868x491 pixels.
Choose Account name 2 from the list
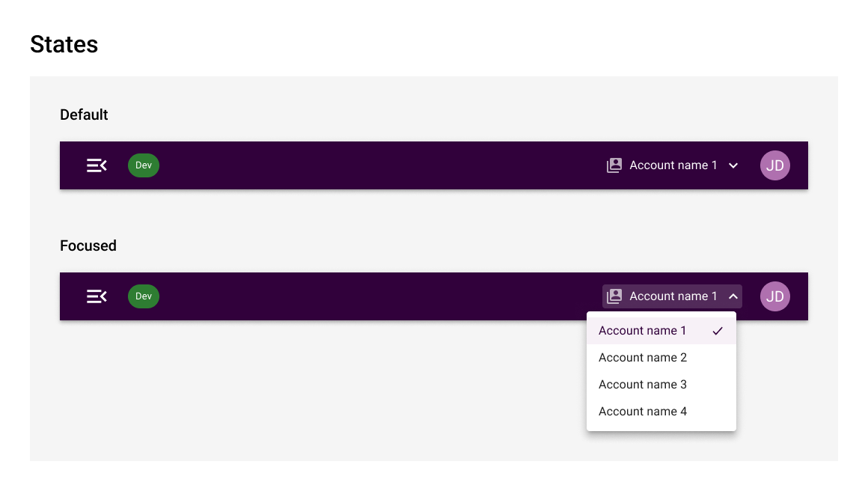click(661, 358)
